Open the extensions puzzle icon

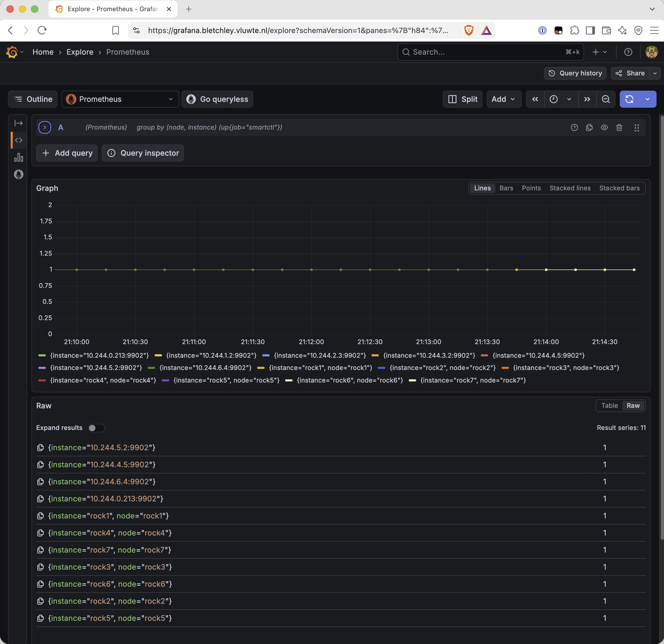coord(574,30)
